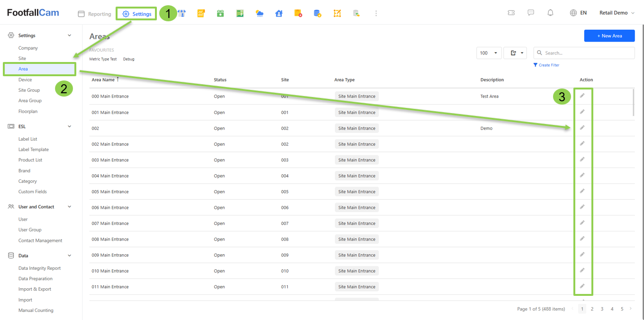Screen dimensions: 644x320
Task: Open the chat message icon
Action: [x=531, y=13]
